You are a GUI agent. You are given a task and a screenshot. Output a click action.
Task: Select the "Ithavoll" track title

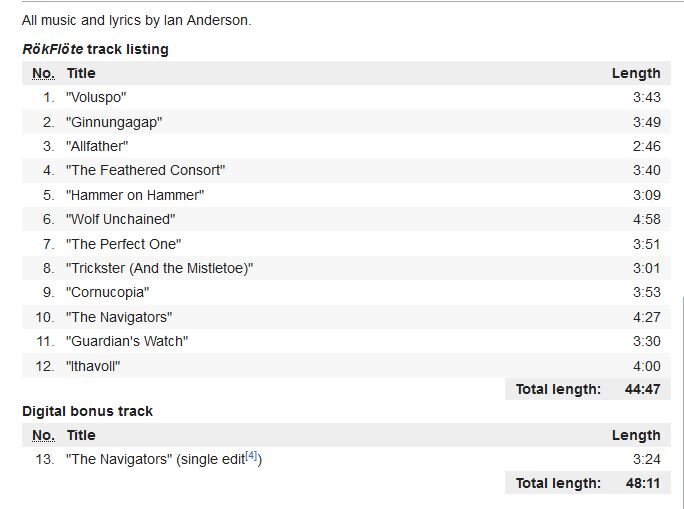coord(93,366)
